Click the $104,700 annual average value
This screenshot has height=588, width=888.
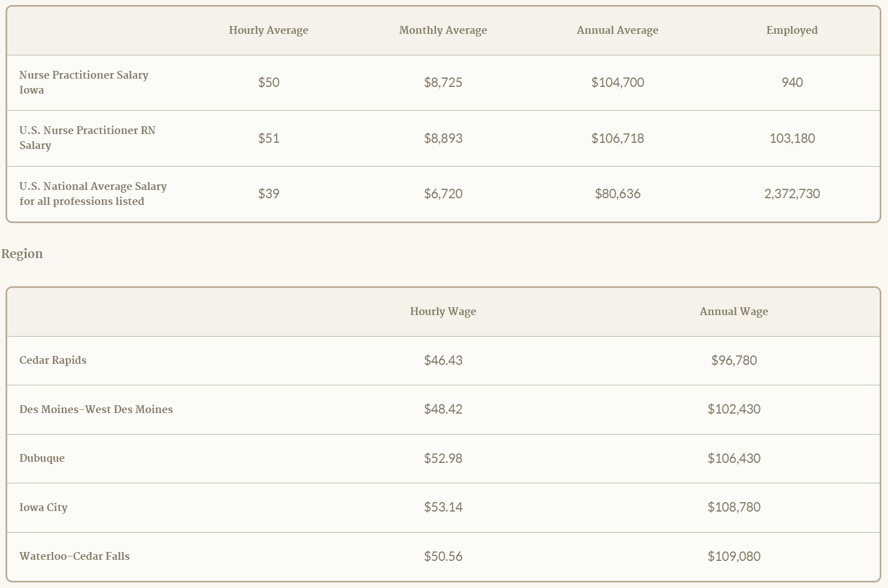click(x=618, y=82)
